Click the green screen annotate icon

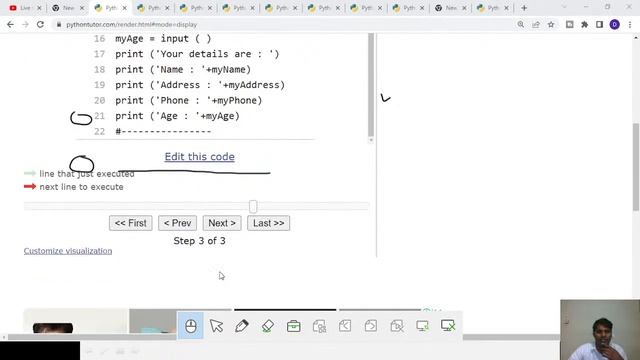click(422, 326)
